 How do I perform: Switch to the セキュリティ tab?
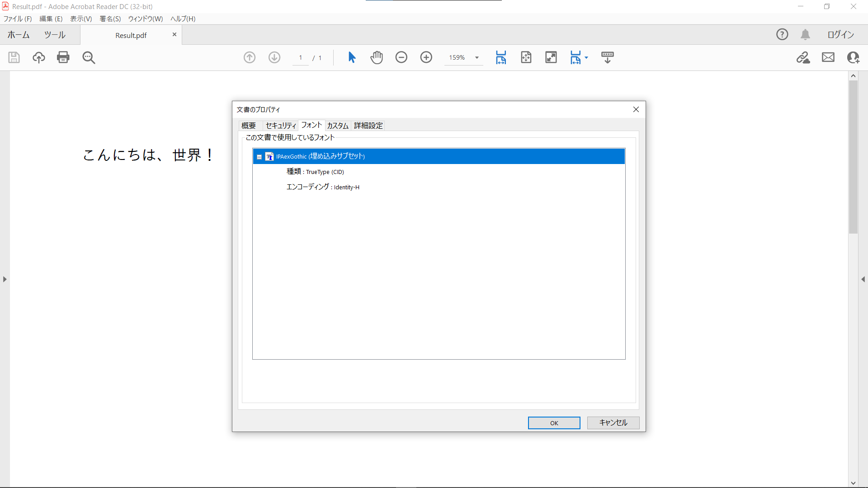tap(281, 126)
